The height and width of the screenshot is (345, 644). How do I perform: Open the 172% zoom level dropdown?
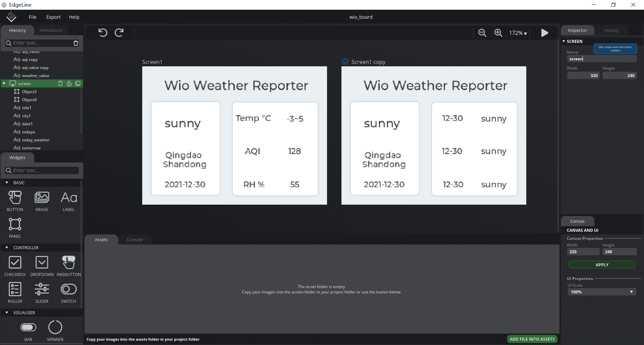tap(518, 33)
